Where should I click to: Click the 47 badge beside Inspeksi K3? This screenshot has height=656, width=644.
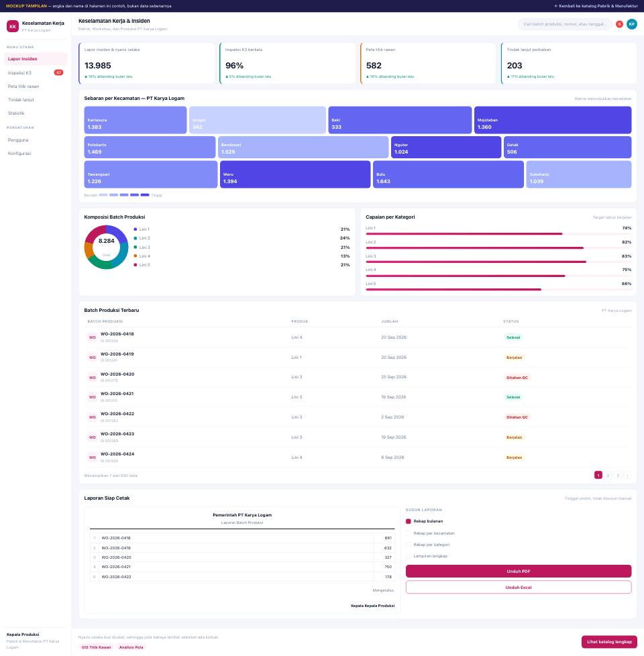[x=58, y=73]
